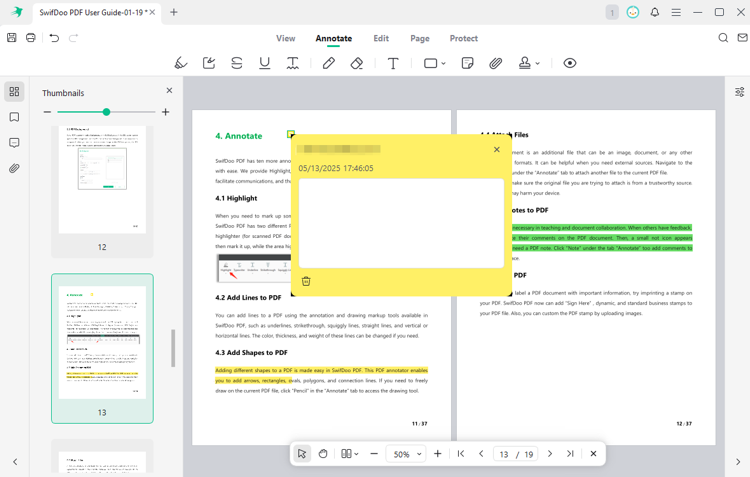
Task: Click the thumbnails panel scrollbar
Action: point(173,348)
